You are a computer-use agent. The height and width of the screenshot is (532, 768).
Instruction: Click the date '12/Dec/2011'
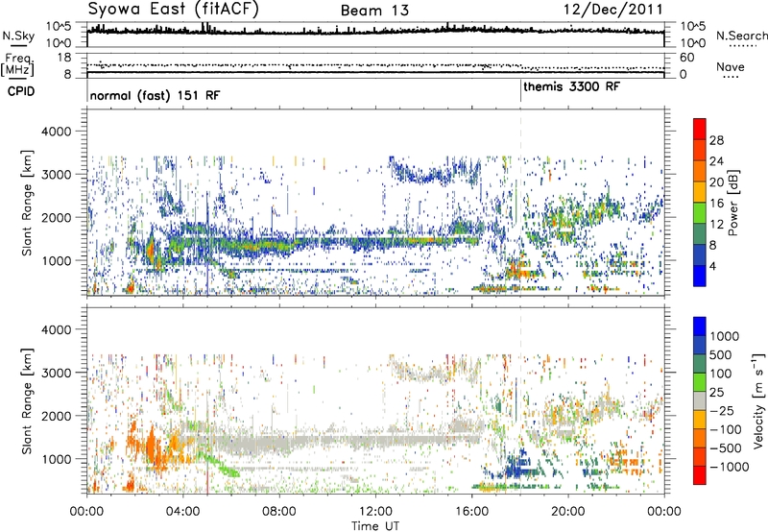(612, 10)
